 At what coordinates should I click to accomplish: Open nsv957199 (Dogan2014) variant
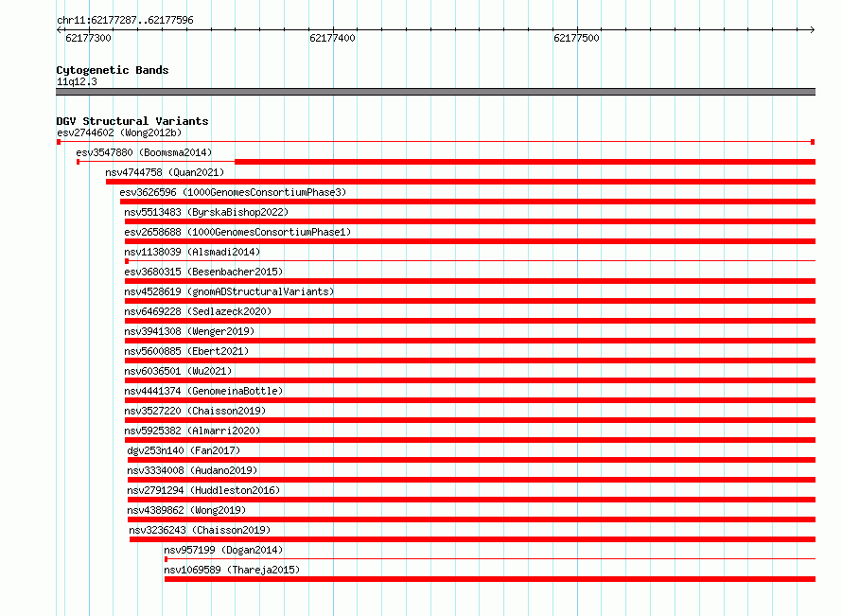223,550
